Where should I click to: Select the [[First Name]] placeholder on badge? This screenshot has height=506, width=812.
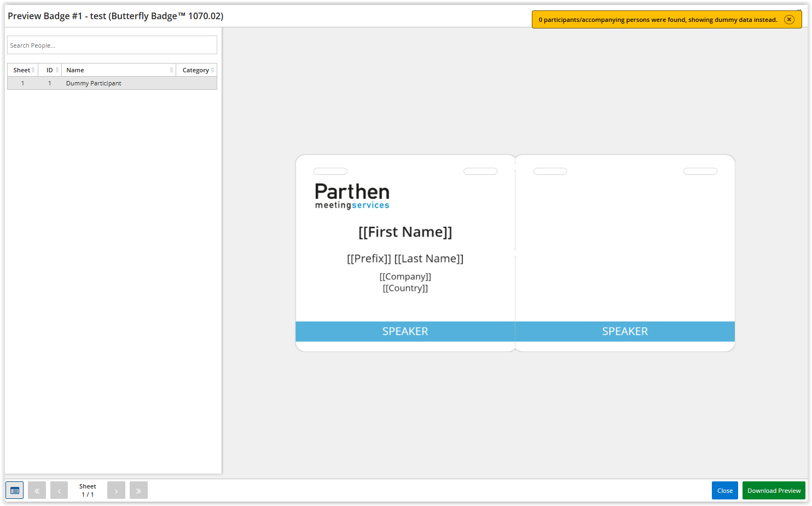tap(405, 232)
